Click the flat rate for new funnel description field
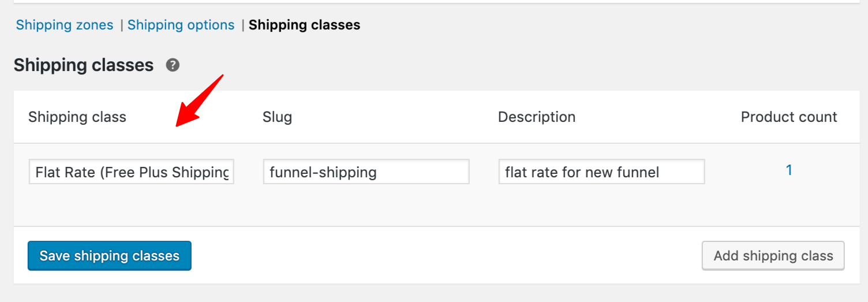 click(x=601, y=171)
